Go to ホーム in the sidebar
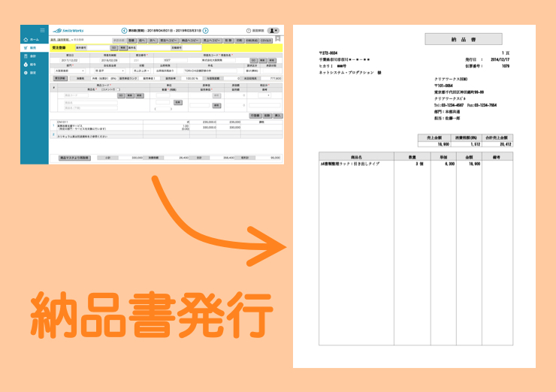Image resolution: width=556 pixels, height=392 pixels. [35, 39]
